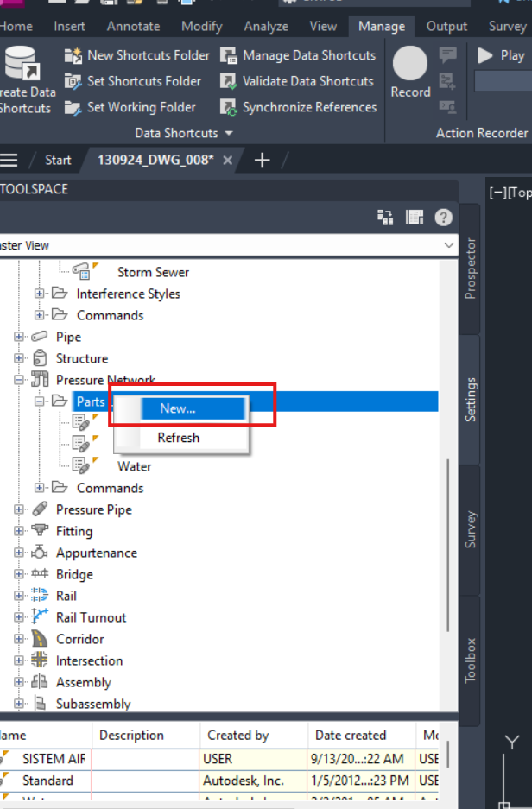The width and height of the screenshot is (532, 809).
Task: Expand the Fitting node
Action: coord(19,531)
